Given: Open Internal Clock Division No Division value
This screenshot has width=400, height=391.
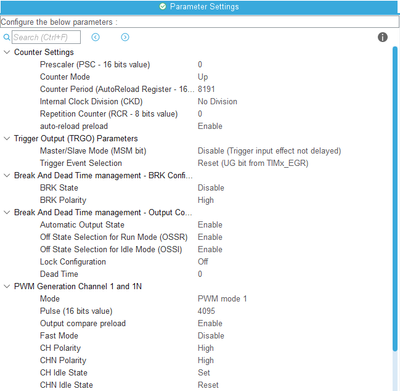Looking at the screenshot, I should pyautogui.click(x=217, y=102).
